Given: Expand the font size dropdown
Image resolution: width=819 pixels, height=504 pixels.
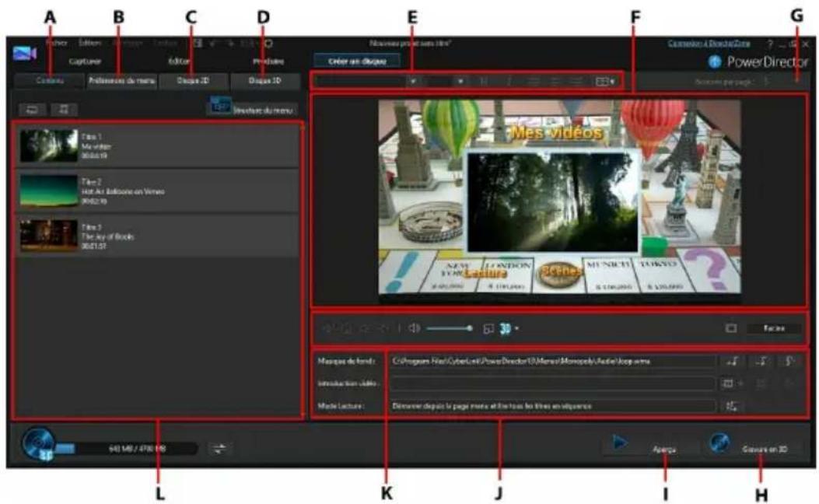Looking at the screenshot, I should tap(460, 82).
